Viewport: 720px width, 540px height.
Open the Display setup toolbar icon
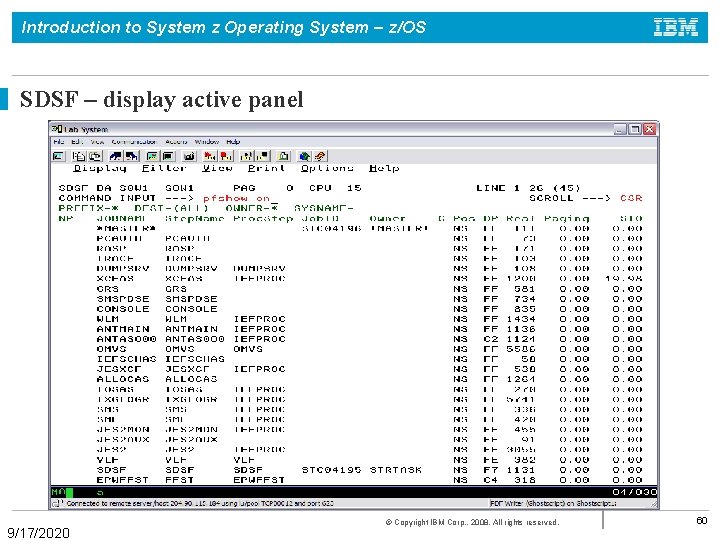tap(152, 156)
